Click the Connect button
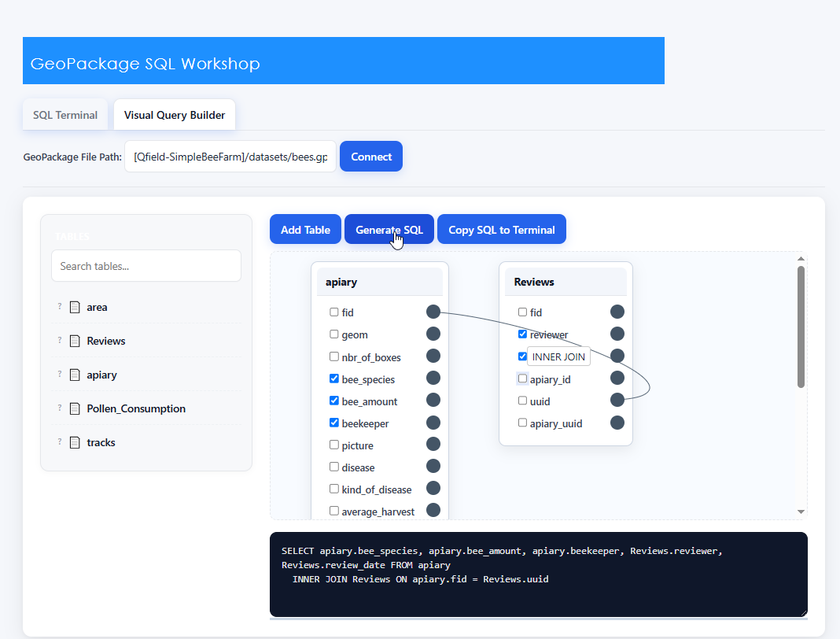Image resolution: width=840 pixels, height=639 pixels. pyautogui.click(x=371, y=157)
